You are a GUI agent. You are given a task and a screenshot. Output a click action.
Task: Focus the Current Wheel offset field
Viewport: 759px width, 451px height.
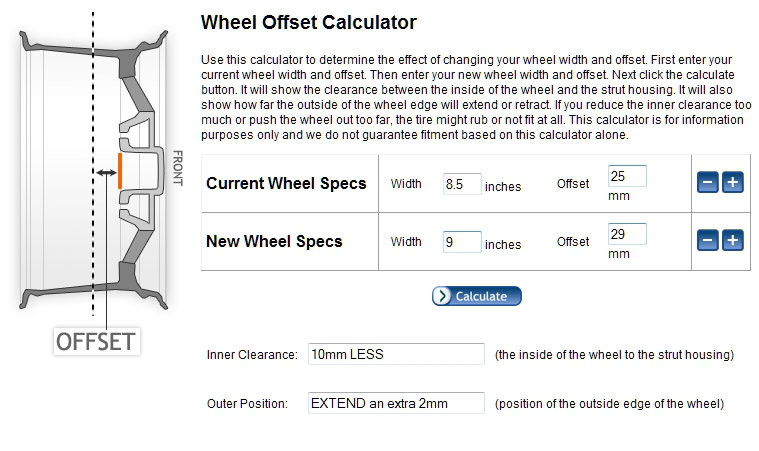click(x=627, y=176)
